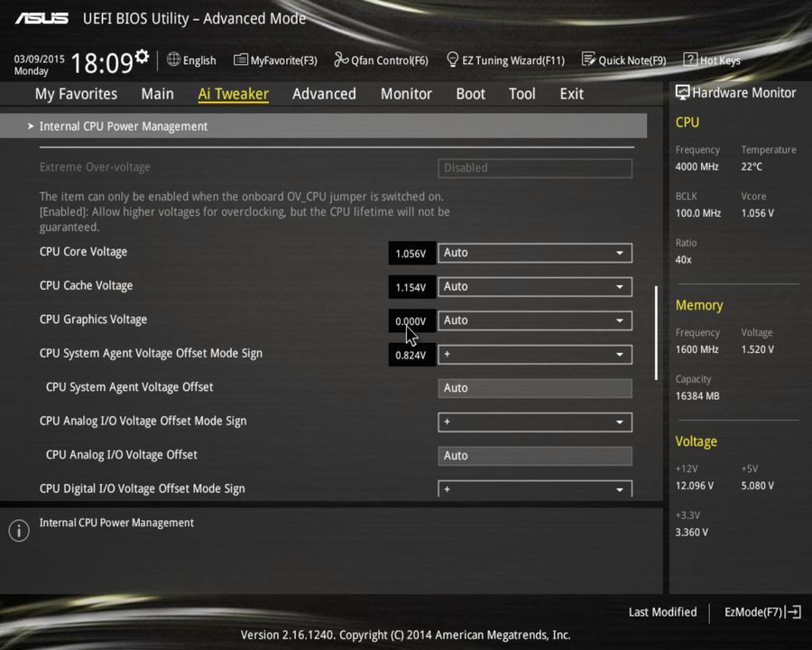Switch to EzMode
Screen dimensions: 812x650
point(754,612)
